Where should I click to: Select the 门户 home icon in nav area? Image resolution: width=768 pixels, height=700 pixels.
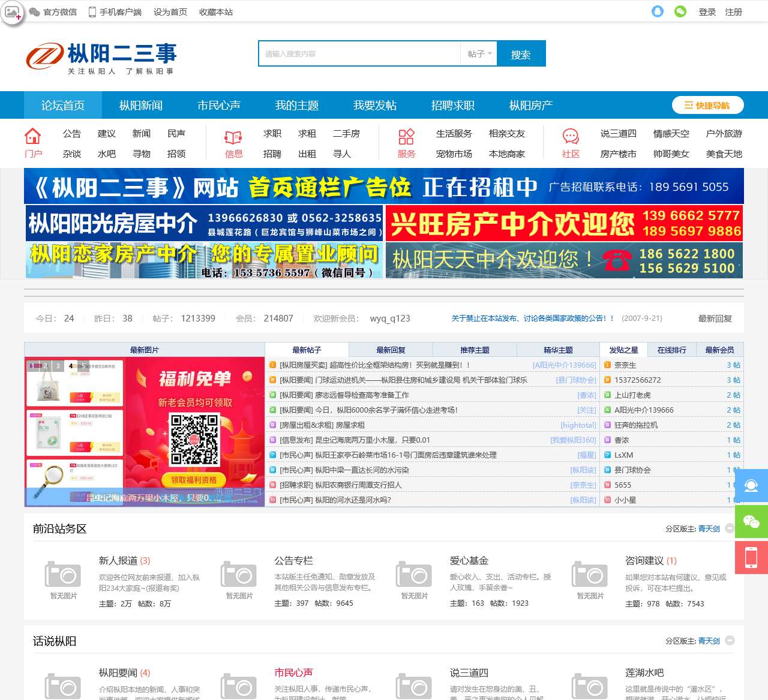tap(34, 134)
